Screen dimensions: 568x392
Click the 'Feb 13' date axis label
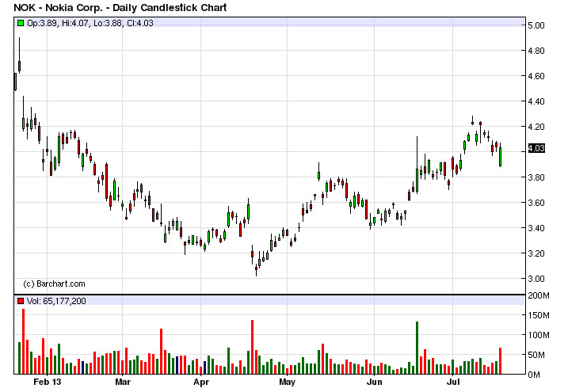click(x=47, y=382)
